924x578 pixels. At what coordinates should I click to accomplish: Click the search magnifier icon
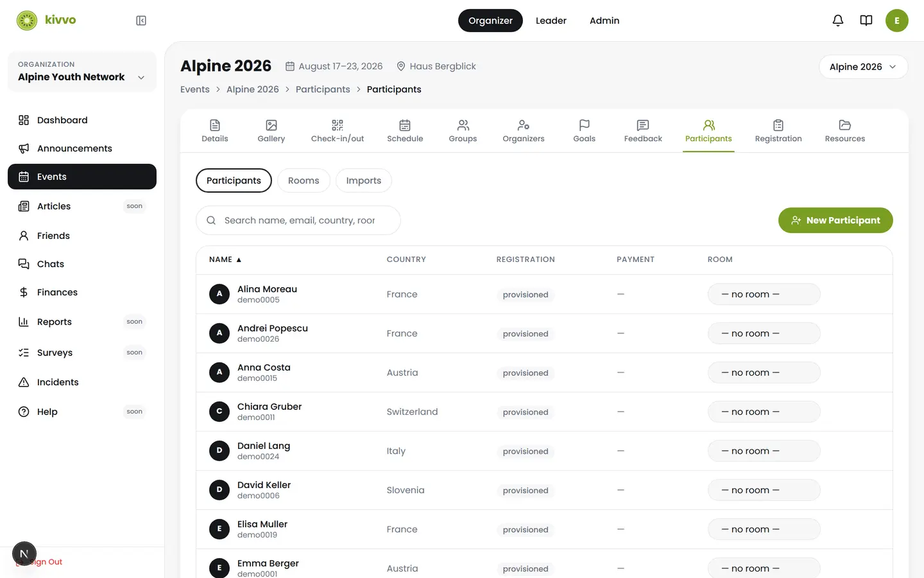coord(211,220)
